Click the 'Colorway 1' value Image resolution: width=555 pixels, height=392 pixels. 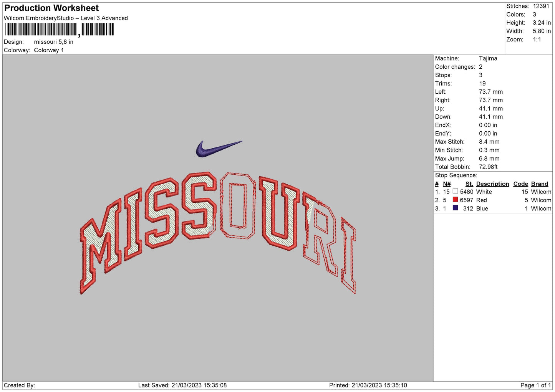[49, 50]
